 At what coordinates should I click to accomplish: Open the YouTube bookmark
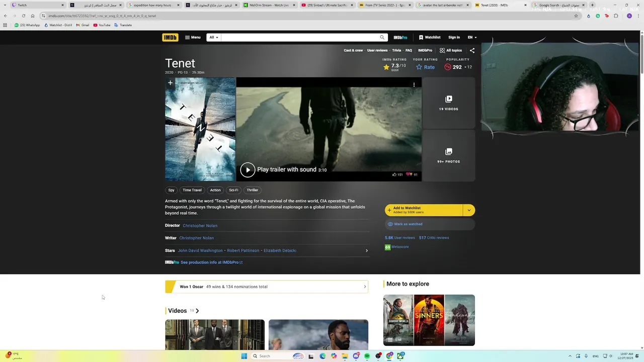click(102, 25)
